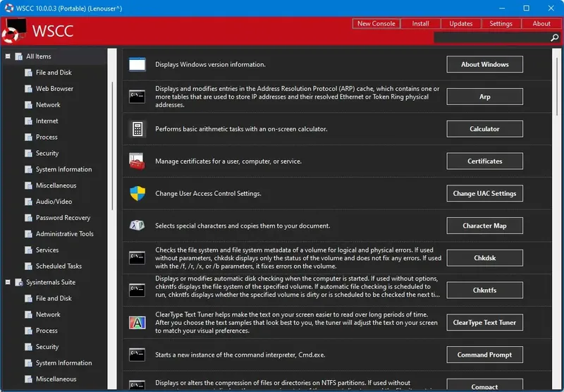Click the Administrative Tools item icon
Viewport: 564px width, 392px height.
(28, 234)
